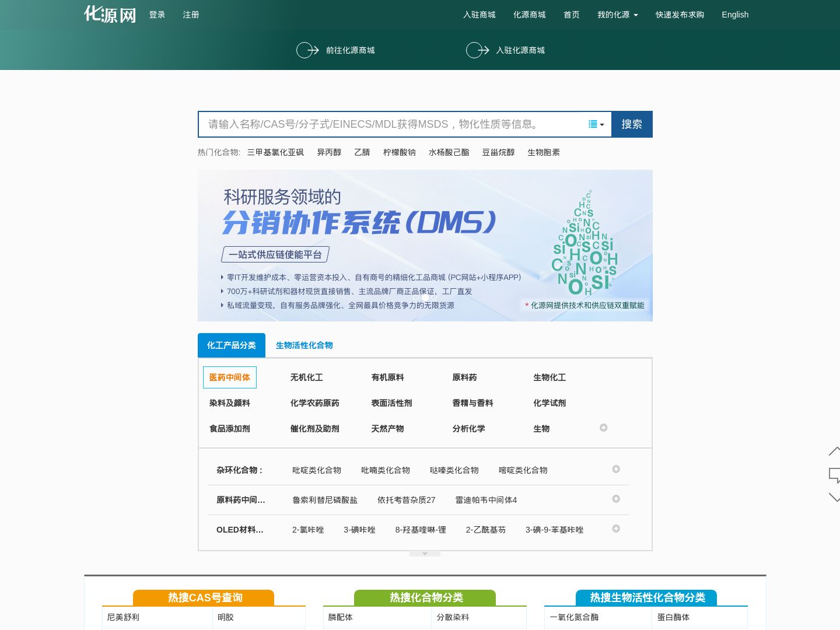
Task: Open 吡啶类化合物 subcategory
Action: tap(317, 470)
